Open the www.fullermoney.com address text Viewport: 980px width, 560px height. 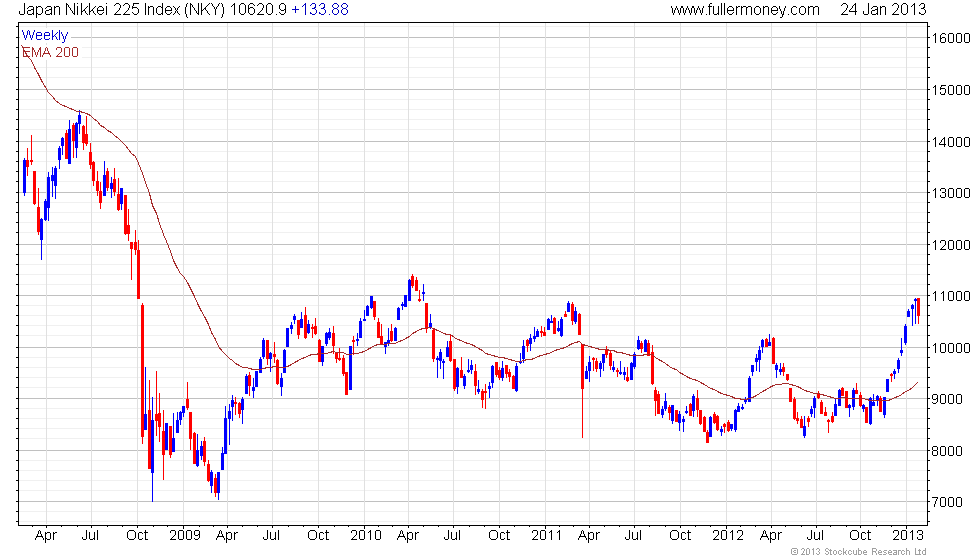(x=745, y=9)
